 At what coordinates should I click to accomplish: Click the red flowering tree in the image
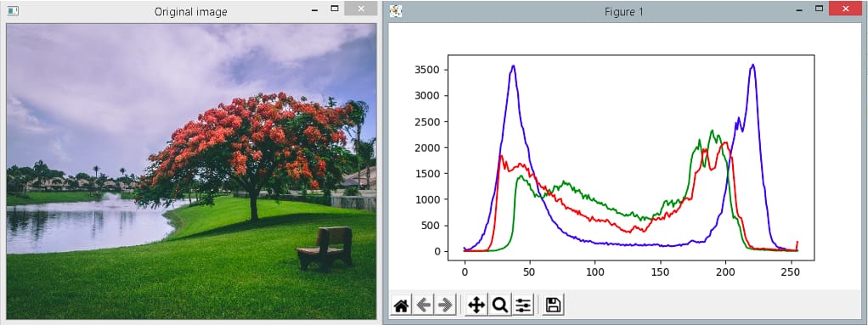(249, 147)
